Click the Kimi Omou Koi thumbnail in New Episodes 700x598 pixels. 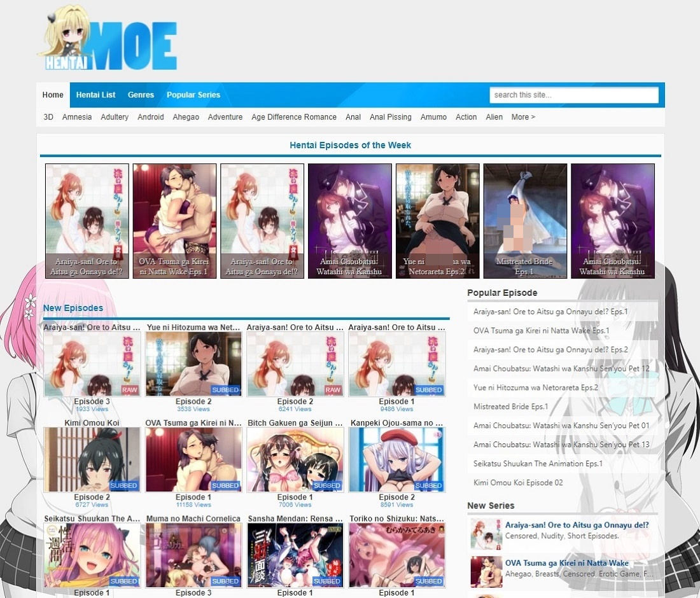click(92, 459)
